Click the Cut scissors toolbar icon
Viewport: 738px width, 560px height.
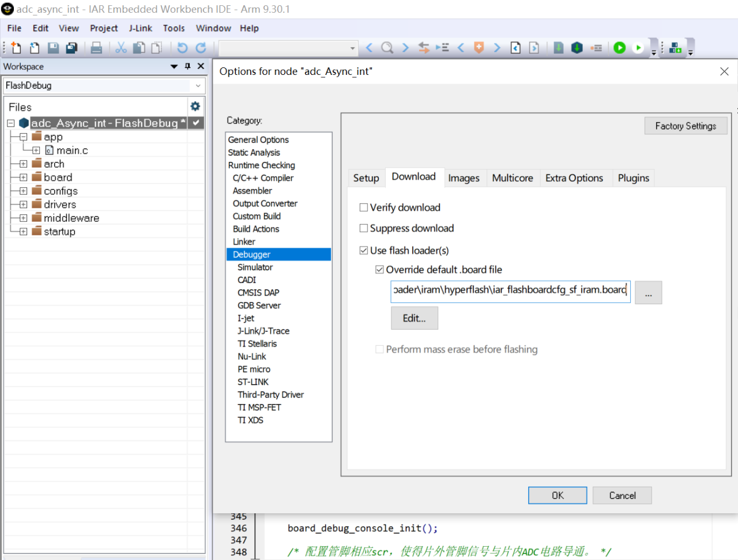click(x=121, y=48)
